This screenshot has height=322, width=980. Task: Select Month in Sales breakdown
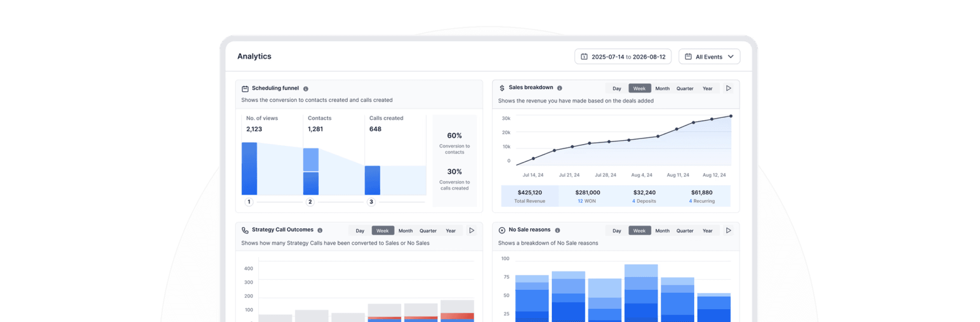coord(662,88)
